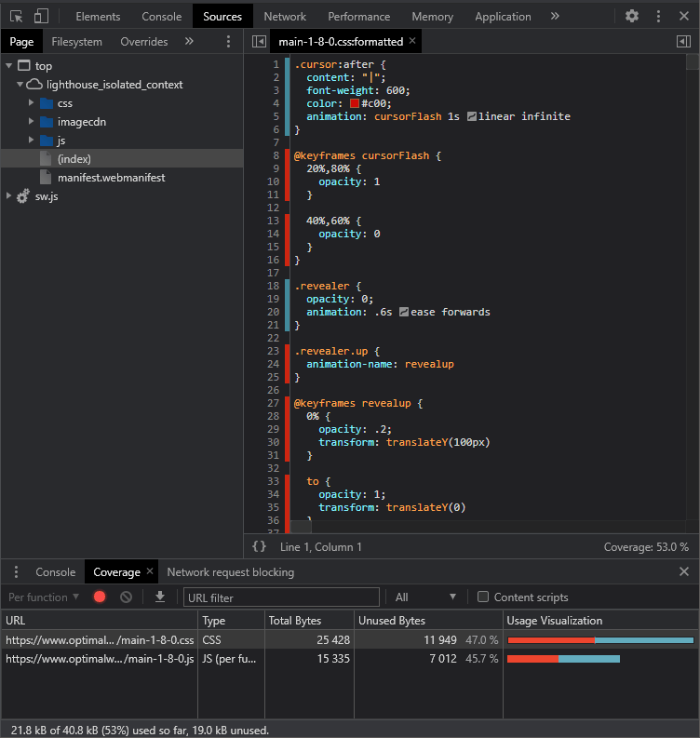Open DevTools settings gear
The width and height of the screenshot is (700, 738).
pos(632,16)
